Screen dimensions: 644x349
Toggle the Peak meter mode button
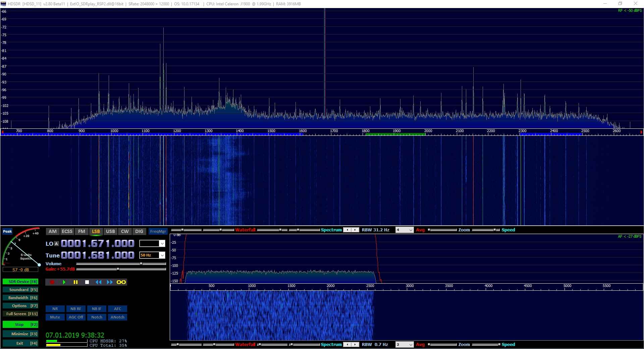(7, 231)
